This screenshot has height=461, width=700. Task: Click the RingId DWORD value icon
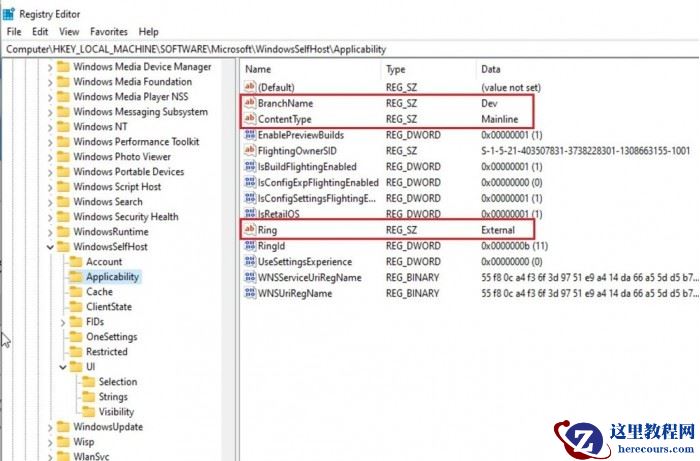250,245
